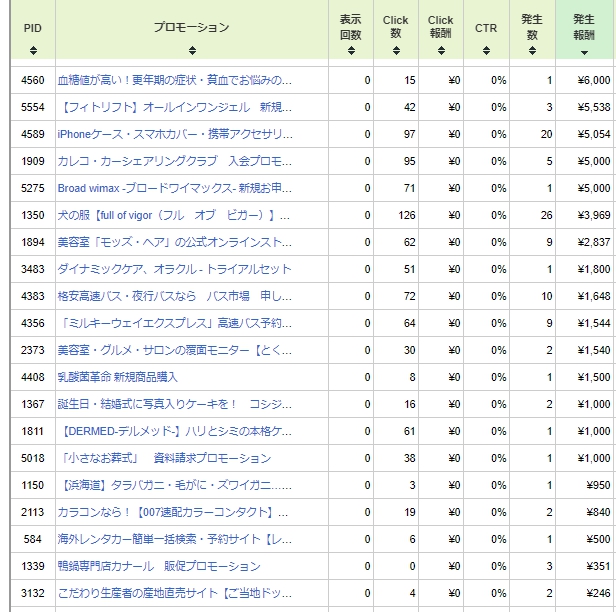This screenshot has height=612, width=616.
Task: Select click count 97
Action: tap(409, 134)
